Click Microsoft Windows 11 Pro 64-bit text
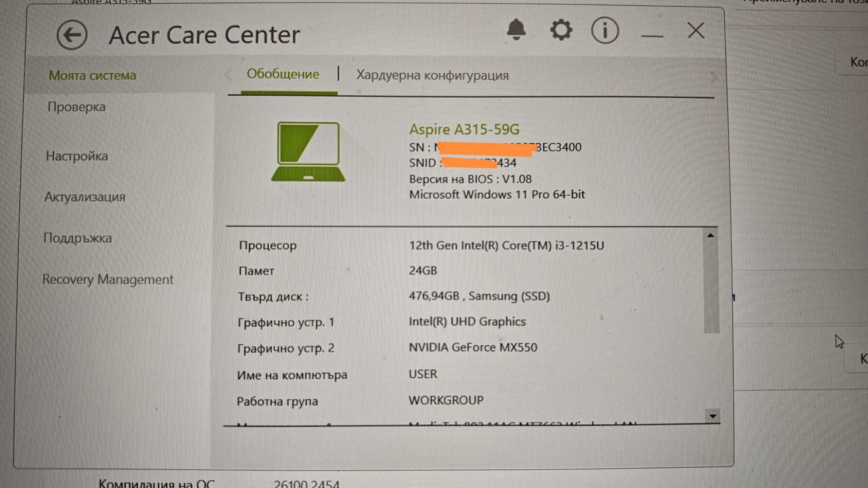Image resolution: width=868 pixels, height=488 pixels. tap(497, 195)
